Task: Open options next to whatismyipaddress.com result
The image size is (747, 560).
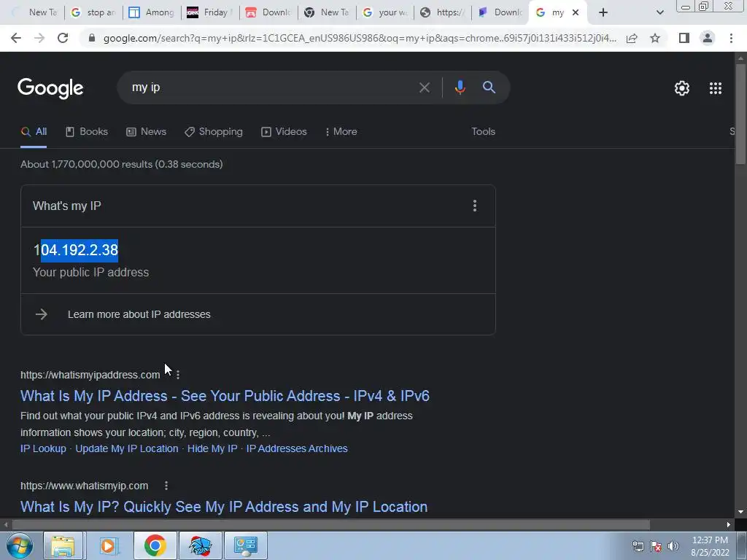Action: pos(178,375)
